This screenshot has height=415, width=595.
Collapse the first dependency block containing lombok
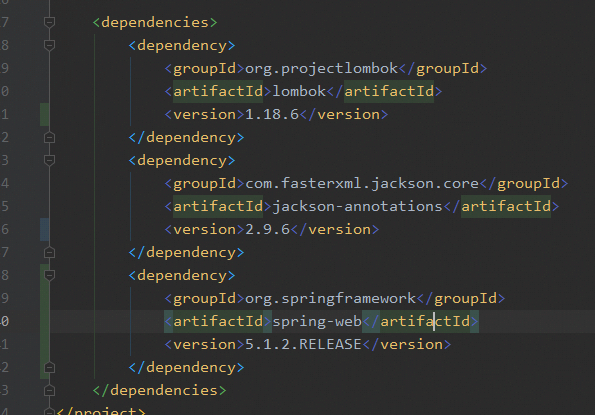click(x=49, y=46)
